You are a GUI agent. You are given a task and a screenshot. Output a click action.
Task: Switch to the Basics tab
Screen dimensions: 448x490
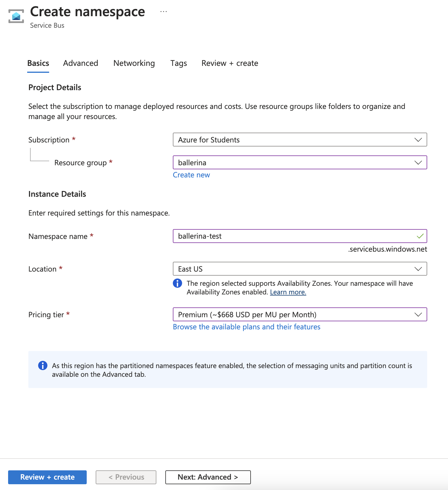(x=38, y=63)
